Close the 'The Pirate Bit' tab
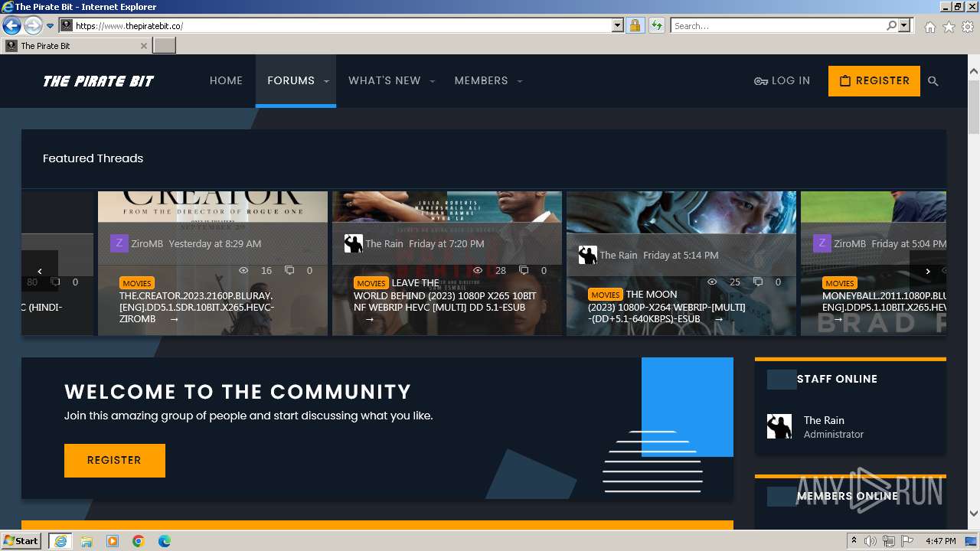Image resolution: width=980 pixels, height=551 pixels. [143, 45]
